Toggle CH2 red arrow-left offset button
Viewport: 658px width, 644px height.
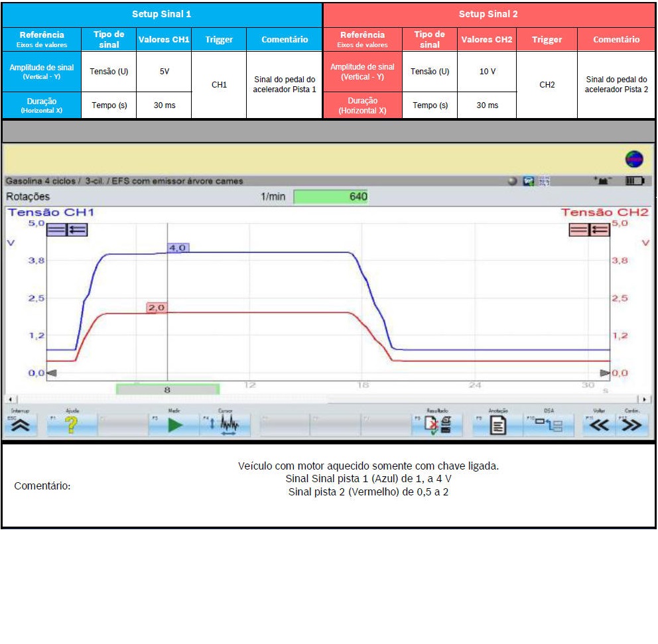[600, 229]
